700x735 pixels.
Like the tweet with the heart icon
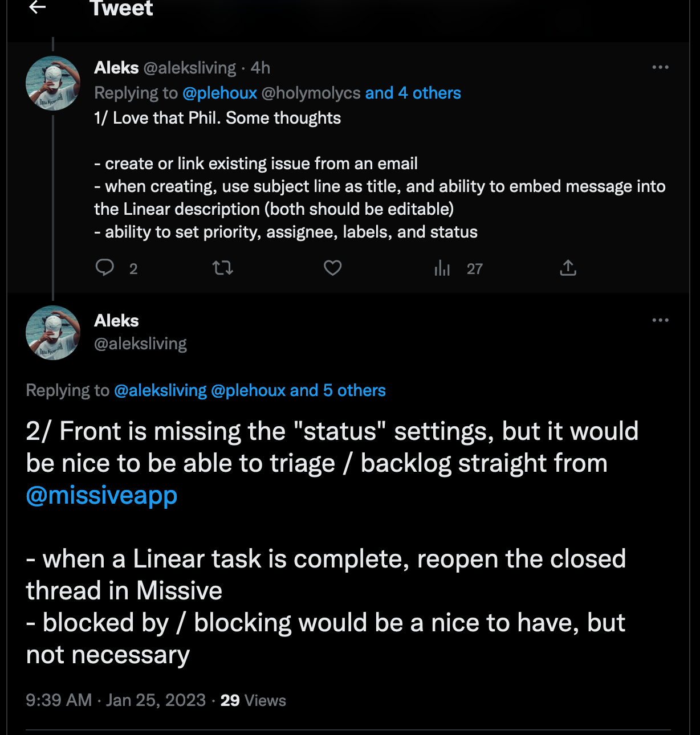click(x=332, y=268)
